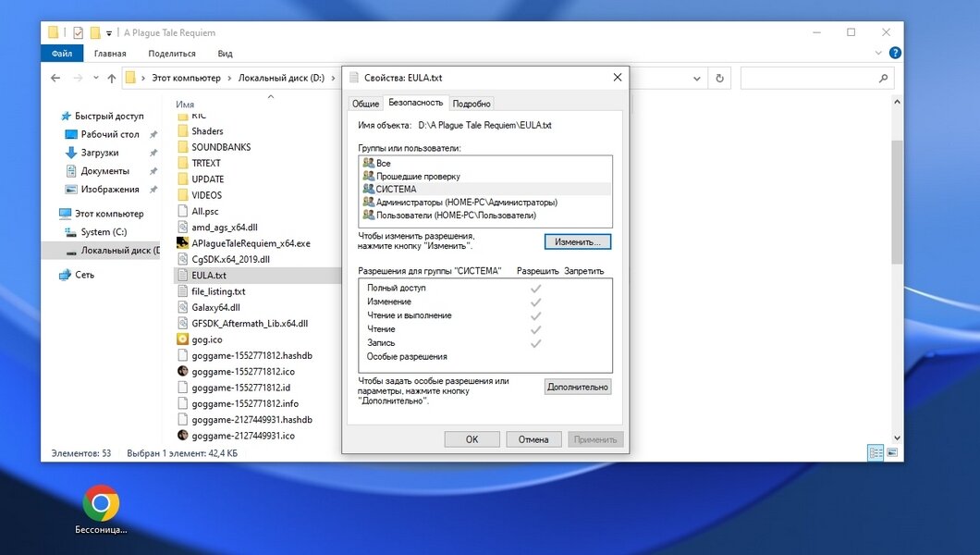The height and width of the screenshot is (555, 980).
Task: Open the Подробно tab in properties
Action: click(x=472, y=104)
